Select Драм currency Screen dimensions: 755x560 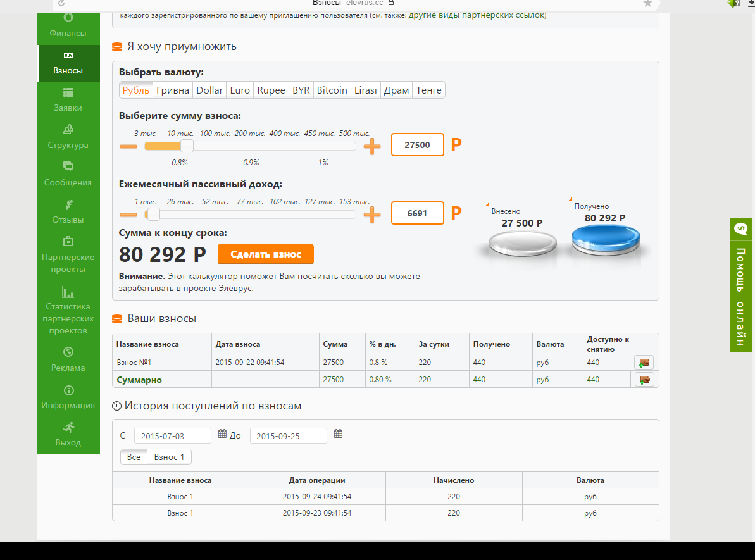[x=396, y=90]
